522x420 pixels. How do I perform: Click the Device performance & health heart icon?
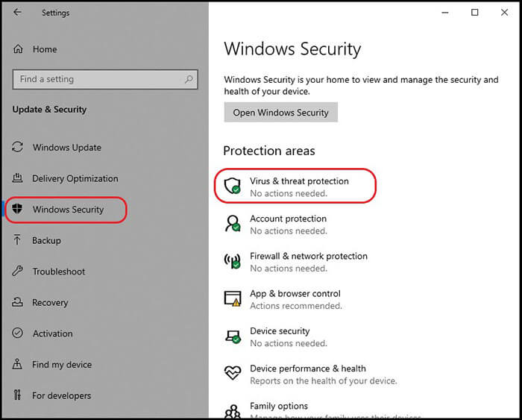233,373
